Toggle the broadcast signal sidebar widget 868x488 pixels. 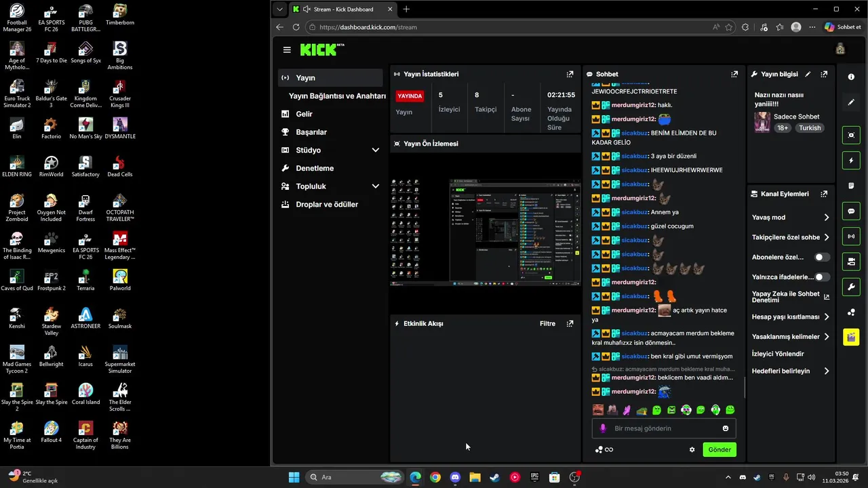(851, 237)
